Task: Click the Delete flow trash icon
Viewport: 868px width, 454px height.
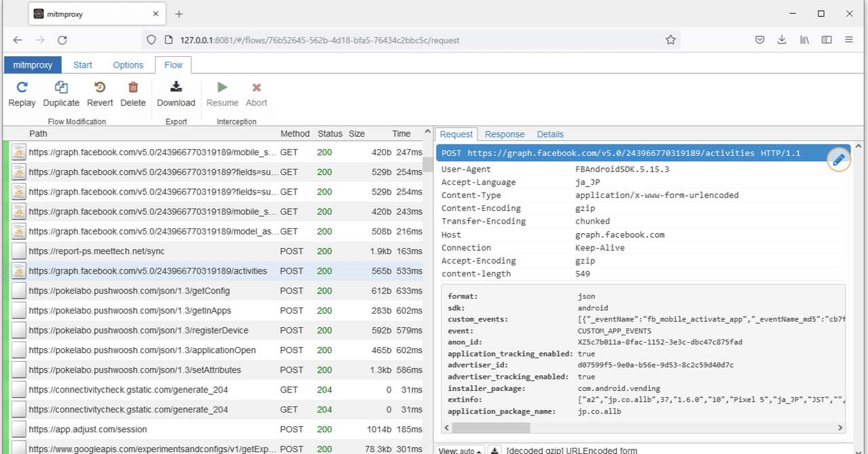Action: 133,87
